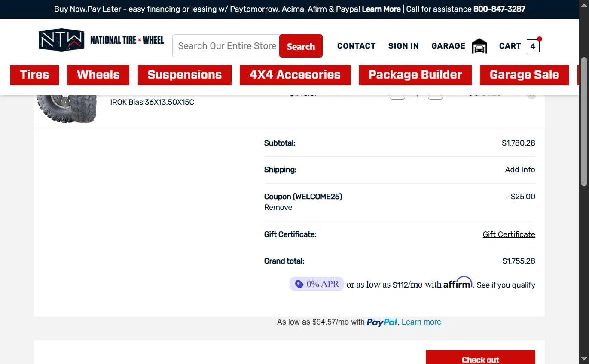The image size is (589, 364).
Task: Open the Garage Sale menu
Action: 524,75
